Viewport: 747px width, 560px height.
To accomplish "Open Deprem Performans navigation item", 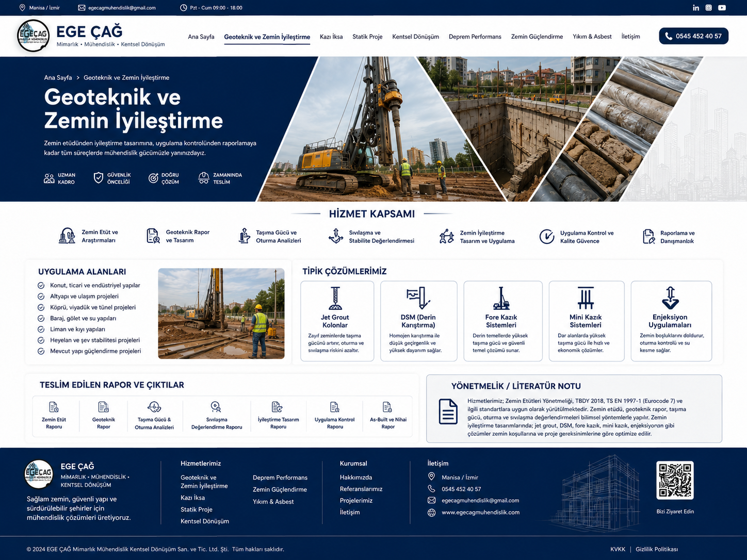I will (x=475, y=37).
